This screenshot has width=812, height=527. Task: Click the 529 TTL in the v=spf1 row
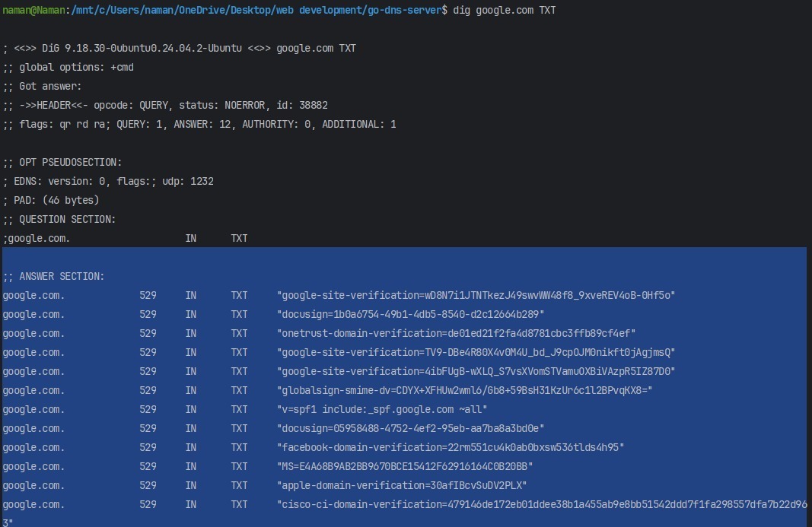[x=148, y=409]
